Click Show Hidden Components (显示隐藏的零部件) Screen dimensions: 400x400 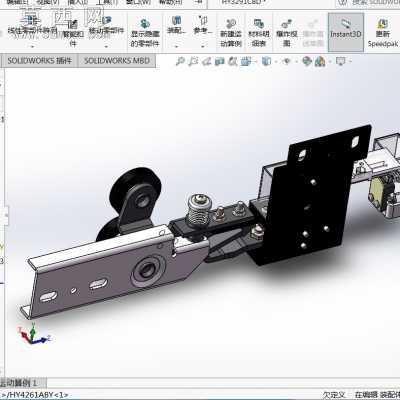[145, 33]
